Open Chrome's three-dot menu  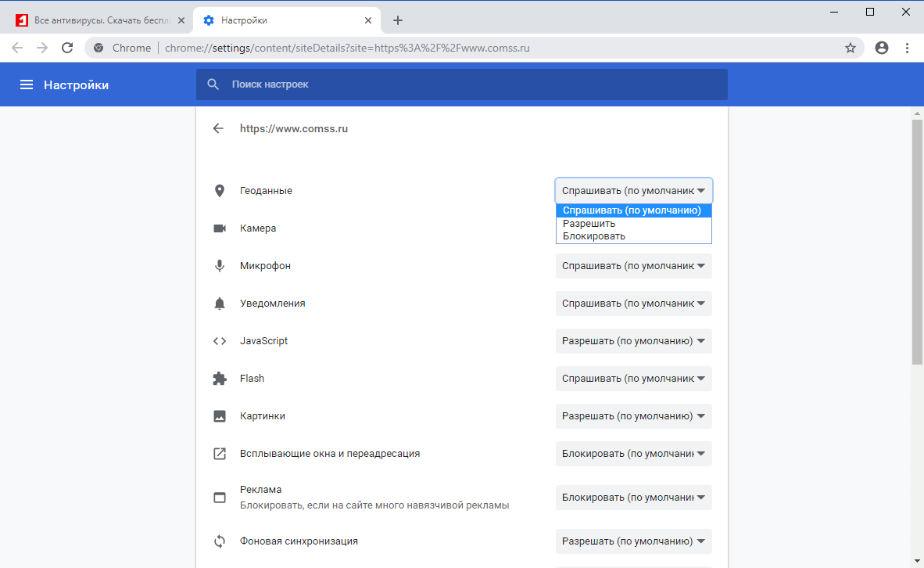tap(908, 48)
